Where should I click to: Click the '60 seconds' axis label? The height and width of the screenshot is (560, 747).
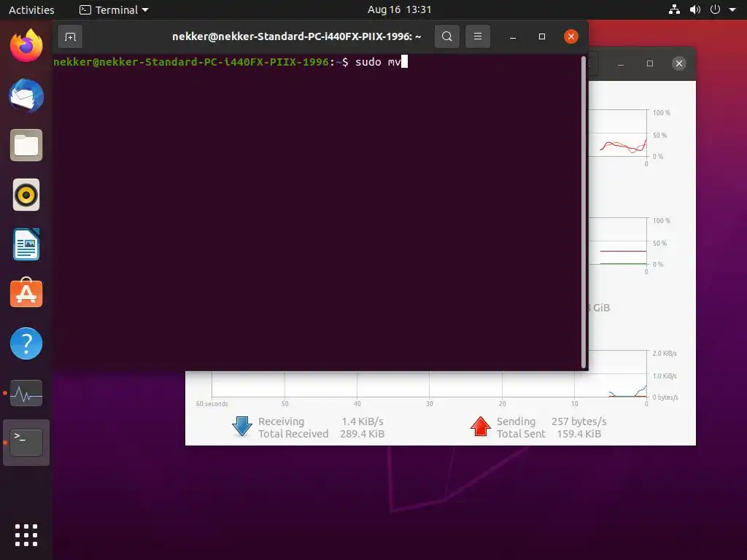212,404
